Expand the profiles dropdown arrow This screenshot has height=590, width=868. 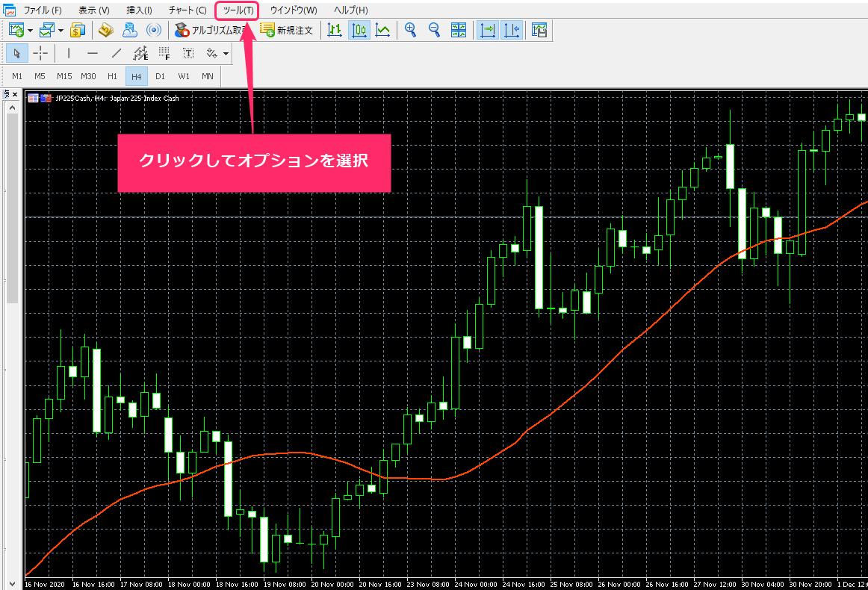(60, 31)
